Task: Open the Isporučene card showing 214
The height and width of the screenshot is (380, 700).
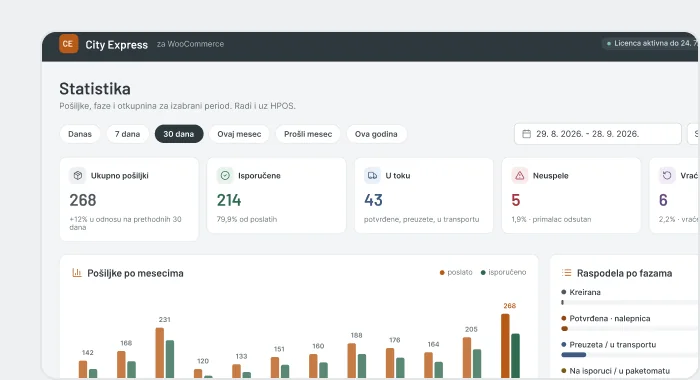Action: tap(276, 195)
